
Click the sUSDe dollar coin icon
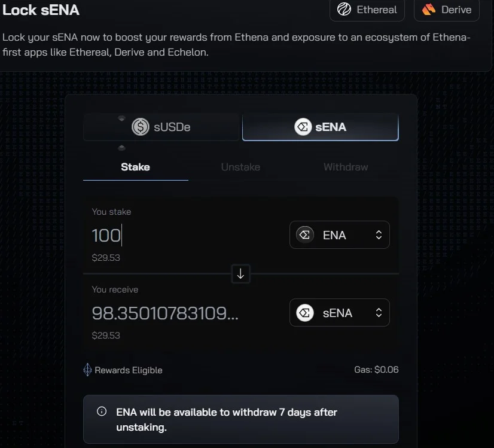coord(140,127)
